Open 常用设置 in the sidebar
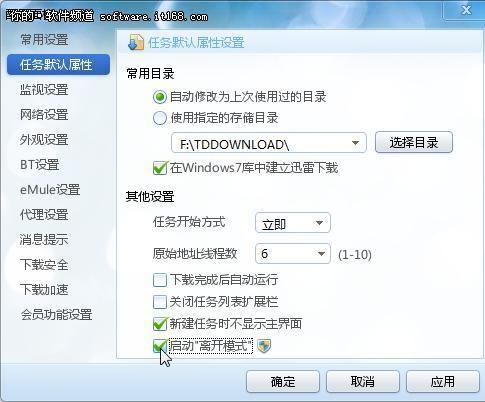 click(x=44, y=39)
